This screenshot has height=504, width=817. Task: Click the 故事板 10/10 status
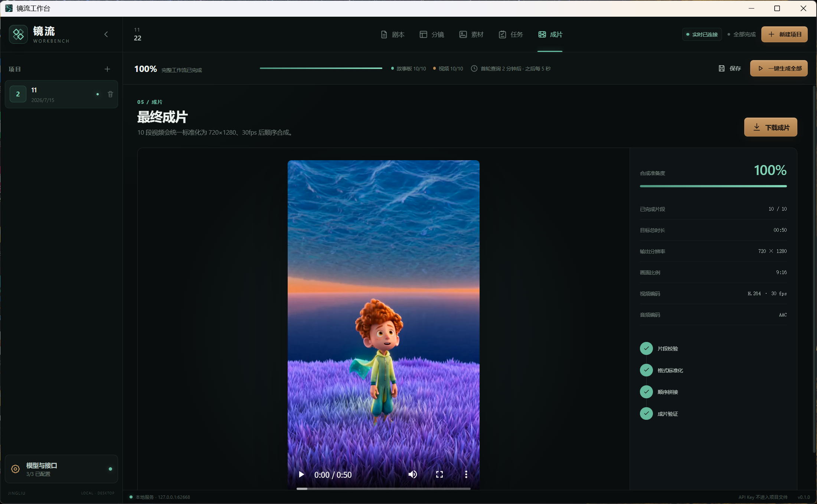coord(409,69)
